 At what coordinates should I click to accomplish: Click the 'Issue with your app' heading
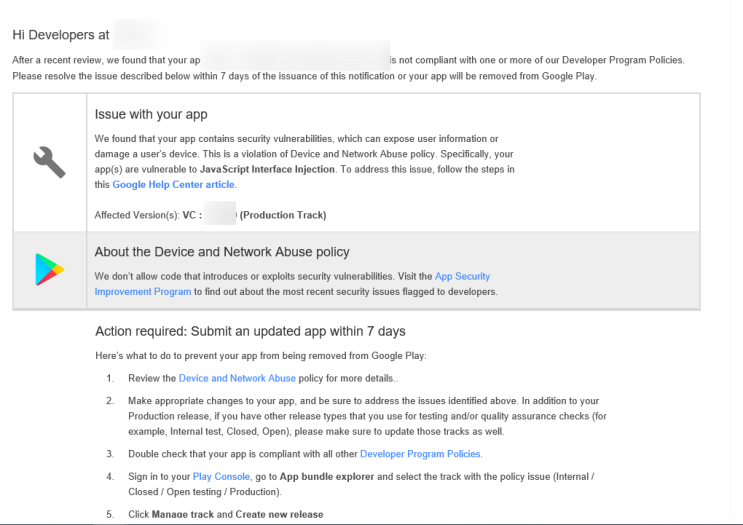(151, 114)
